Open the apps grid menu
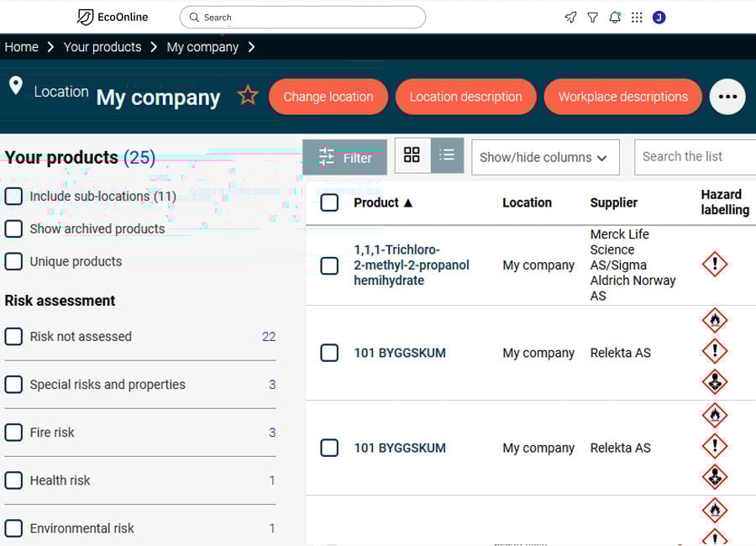 click(x=637, y=18)
